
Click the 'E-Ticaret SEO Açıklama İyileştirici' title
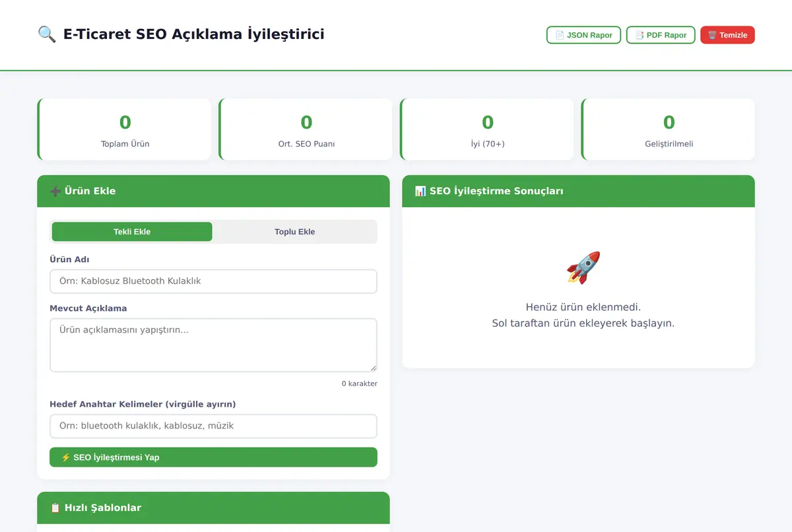pyautogui.click(x=194, y=34)
